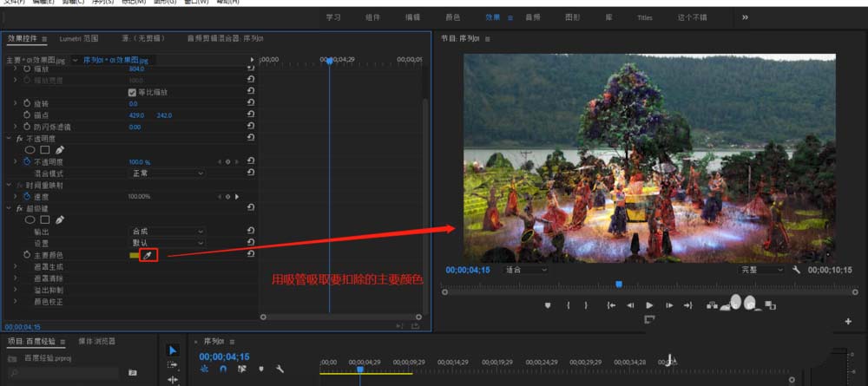Toggle animation stopwatch for 旋转
This screenshot has height=386, width=868.
(x=28, y=103)
